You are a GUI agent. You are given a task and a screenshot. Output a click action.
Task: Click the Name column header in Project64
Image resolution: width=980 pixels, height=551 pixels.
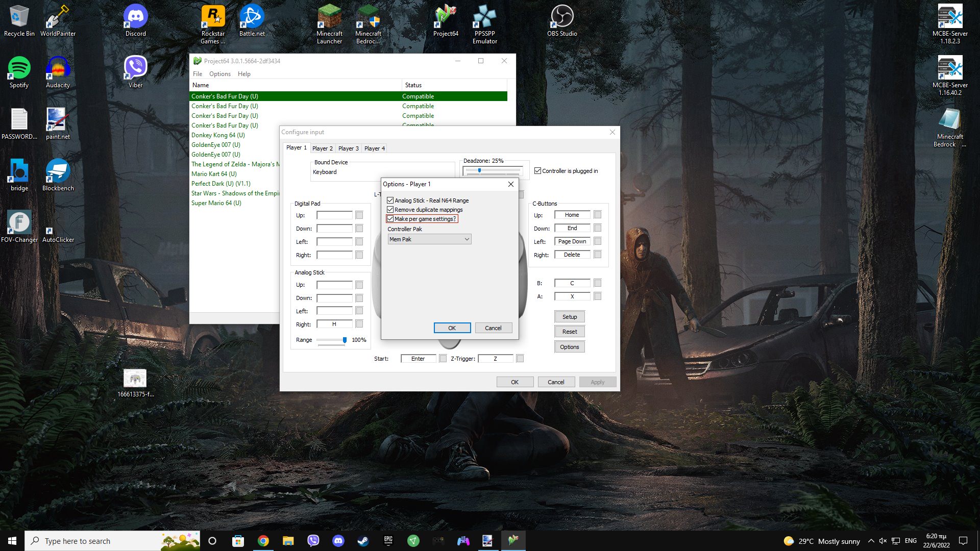click(x=296, y=85)
